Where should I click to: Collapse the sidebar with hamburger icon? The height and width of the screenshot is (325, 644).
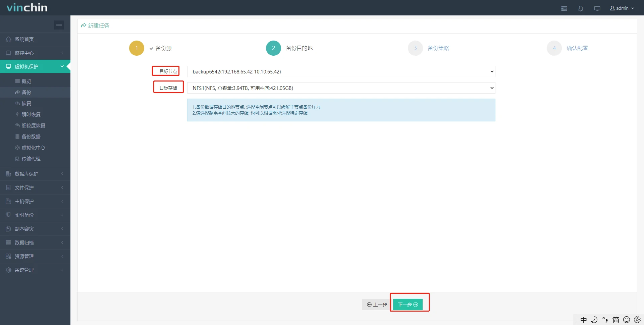coord(59,25)
